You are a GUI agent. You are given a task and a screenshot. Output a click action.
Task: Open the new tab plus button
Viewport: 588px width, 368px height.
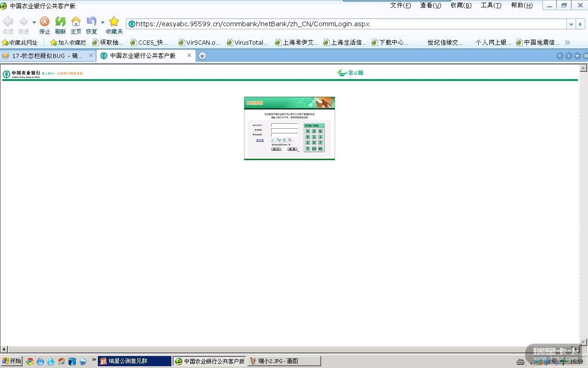point(202,56)
